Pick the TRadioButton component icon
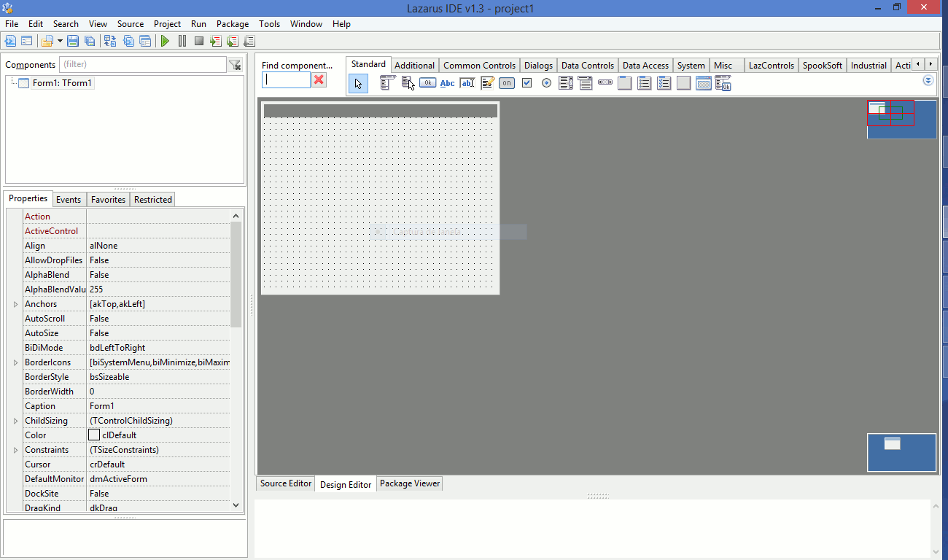Viewport: 948px width, 560px height. click(x=546, y=83)
